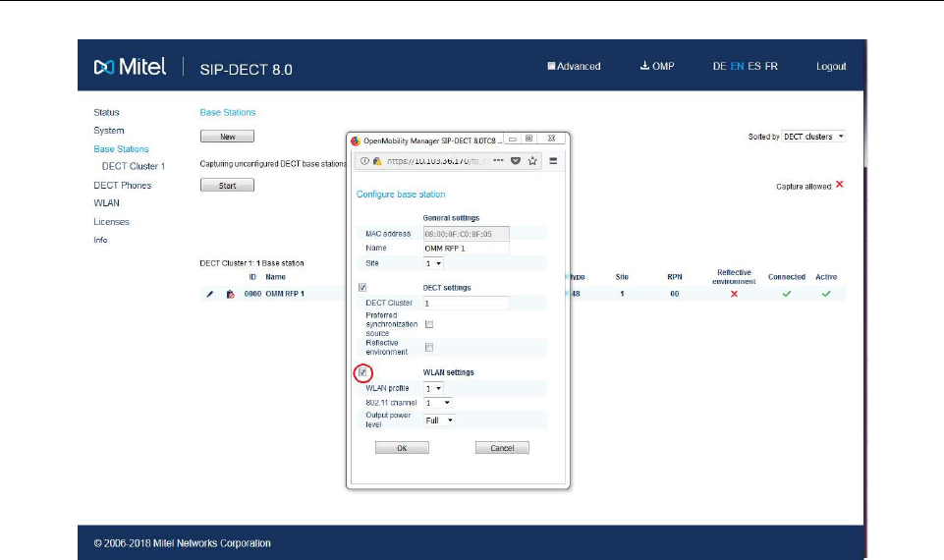Minimize the OpenMobility Manager popup window

513,140
